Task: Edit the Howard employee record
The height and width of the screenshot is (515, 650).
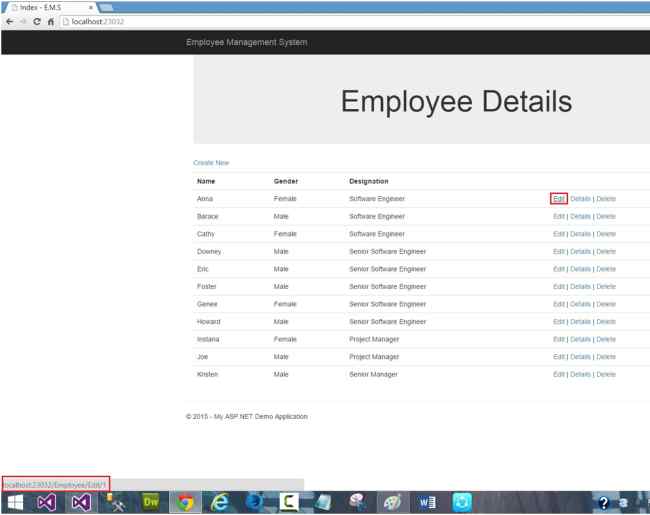Action: coord(559,321)
